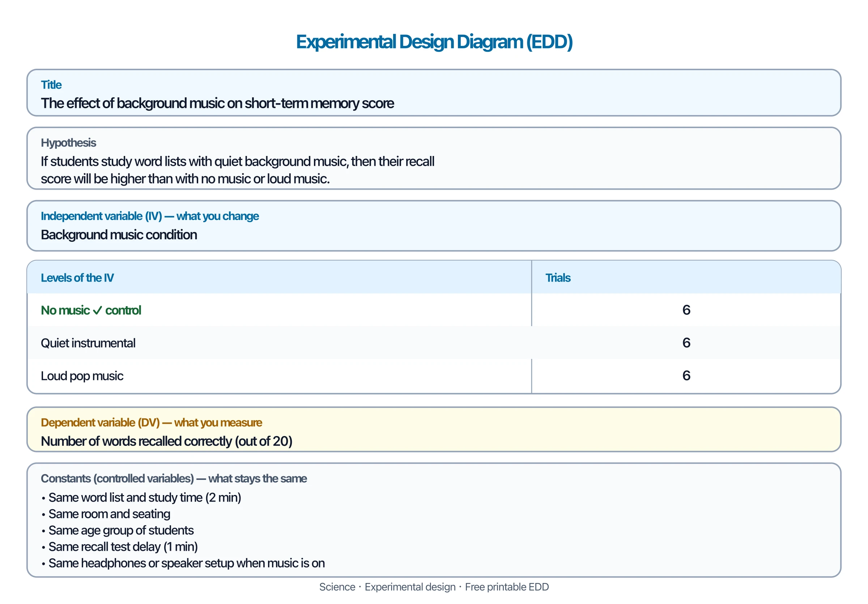Select the 'No music ✓ control' row label
Image resolution: width=868 pixels, height=604 pixels.
pyautogui.click(x=91, y=311)
